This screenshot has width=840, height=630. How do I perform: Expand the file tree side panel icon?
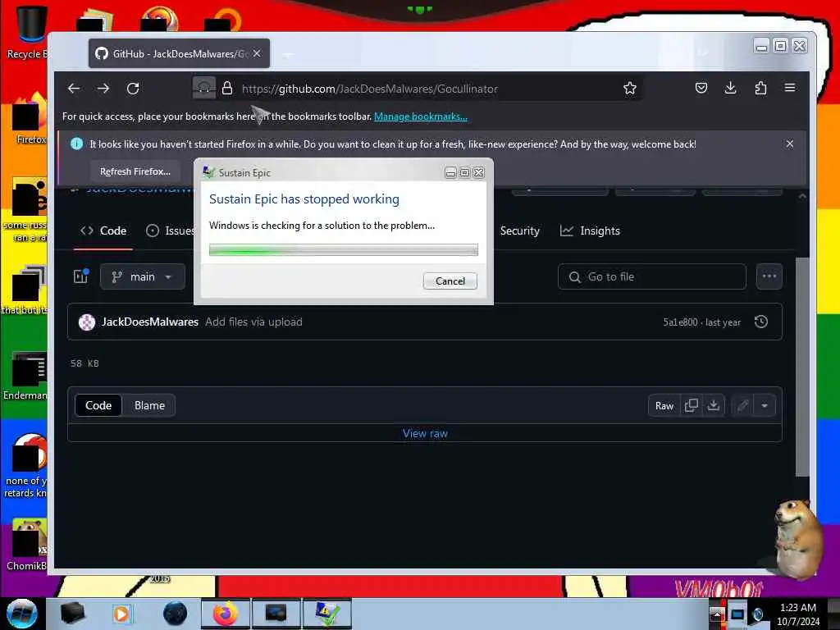pos(81,276)
